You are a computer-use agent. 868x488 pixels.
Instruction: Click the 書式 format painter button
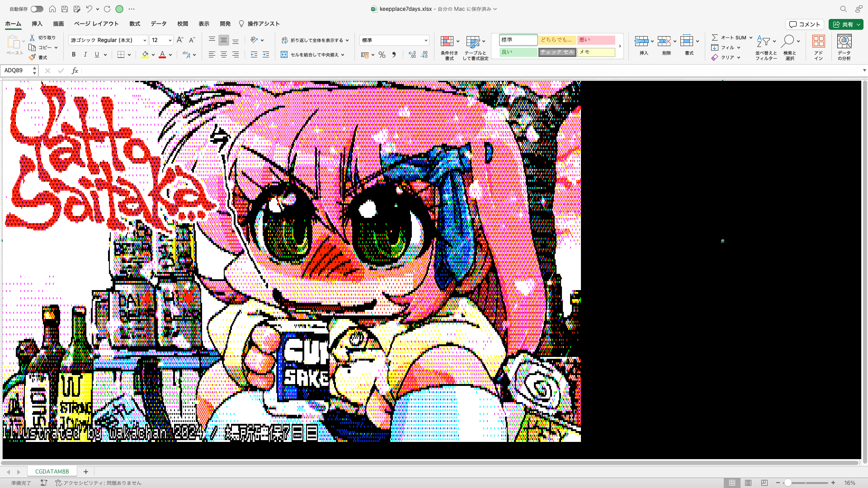click(38, 57)
